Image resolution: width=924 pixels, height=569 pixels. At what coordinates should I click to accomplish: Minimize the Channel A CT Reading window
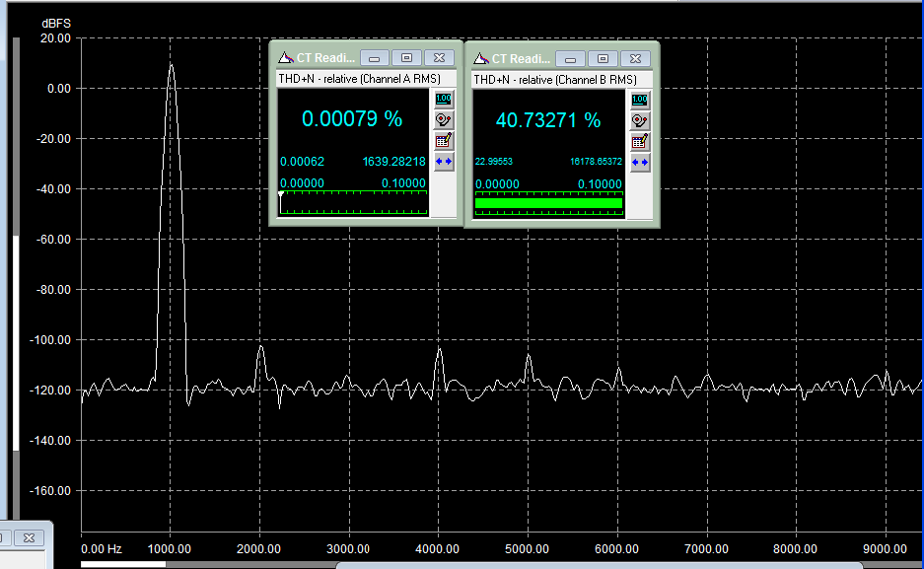click(x=374, y=58)
